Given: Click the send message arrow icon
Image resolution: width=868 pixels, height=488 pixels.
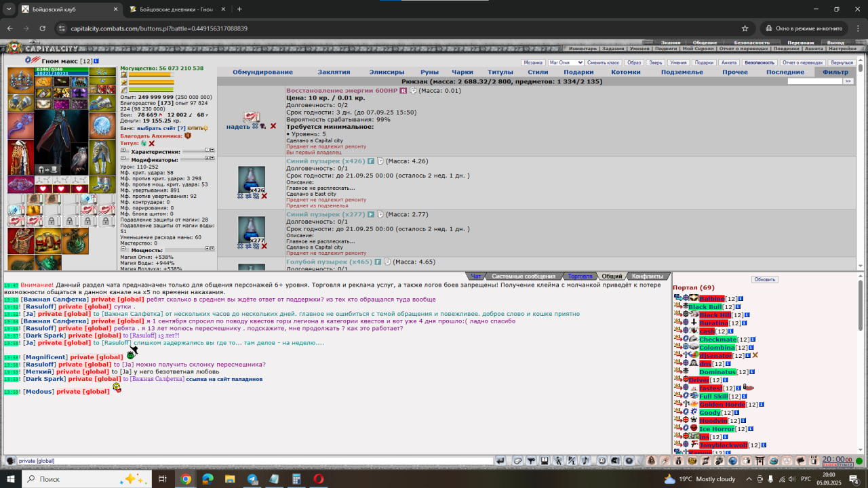Looking at the screenshot, I should [500, 461].
